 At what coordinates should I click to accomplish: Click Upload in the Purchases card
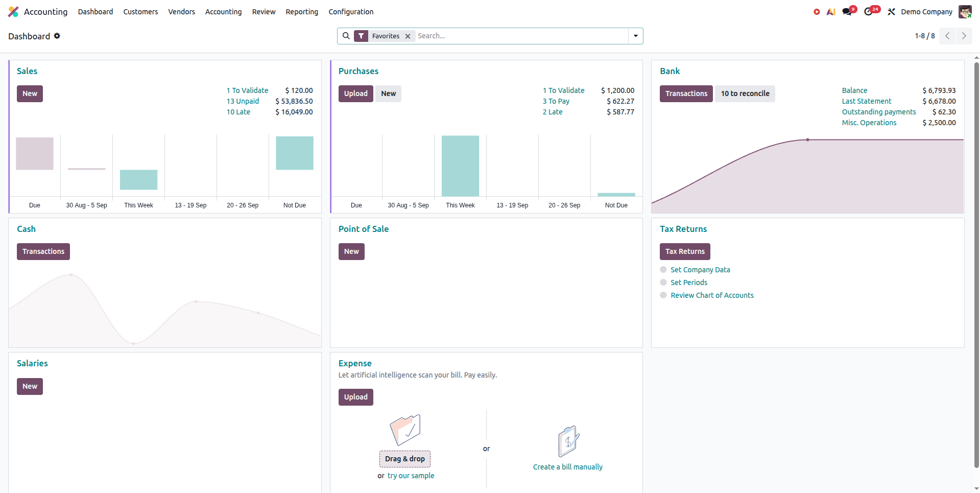click(x=356, y=93)
